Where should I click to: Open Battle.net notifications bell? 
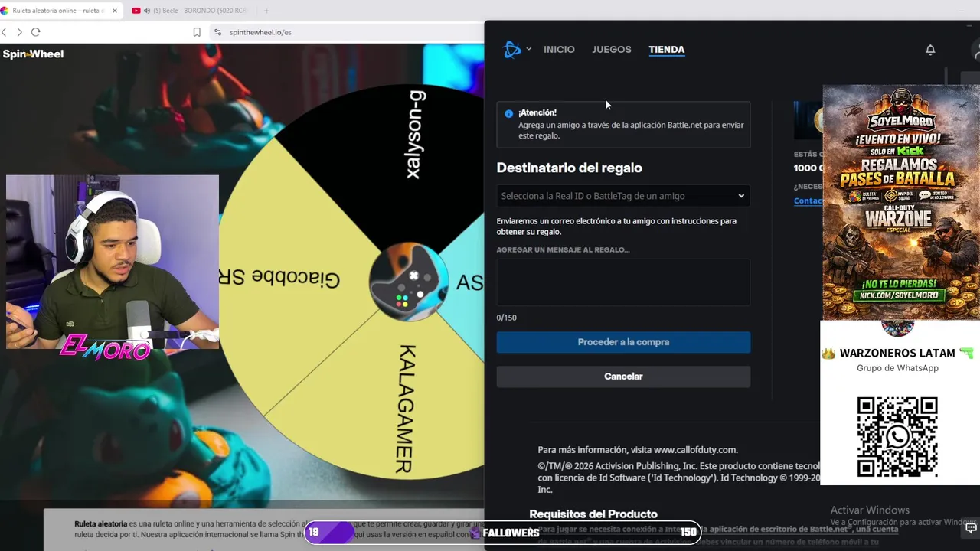click(x=930, y=50)
